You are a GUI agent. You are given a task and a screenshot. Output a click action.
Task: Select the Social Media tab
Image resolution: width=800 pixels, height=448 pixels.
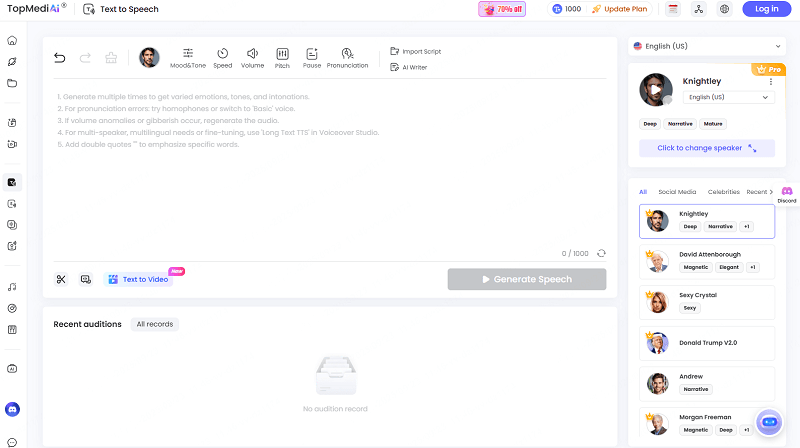point(677,192)
